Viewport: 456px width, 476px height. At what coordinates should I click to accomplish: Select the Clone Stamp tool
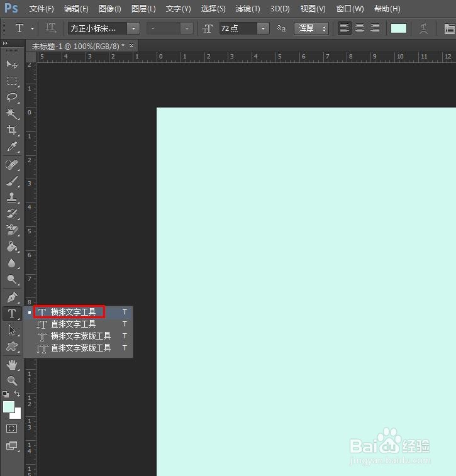[x=12, y=197]
